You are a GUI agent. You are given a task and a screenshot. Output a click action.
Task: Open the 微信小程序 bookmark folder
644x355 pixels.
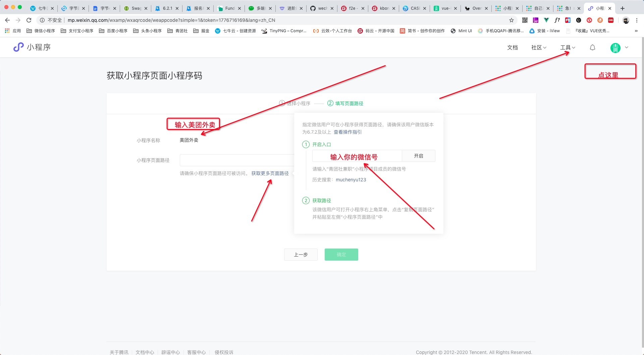tap(41, 31)
